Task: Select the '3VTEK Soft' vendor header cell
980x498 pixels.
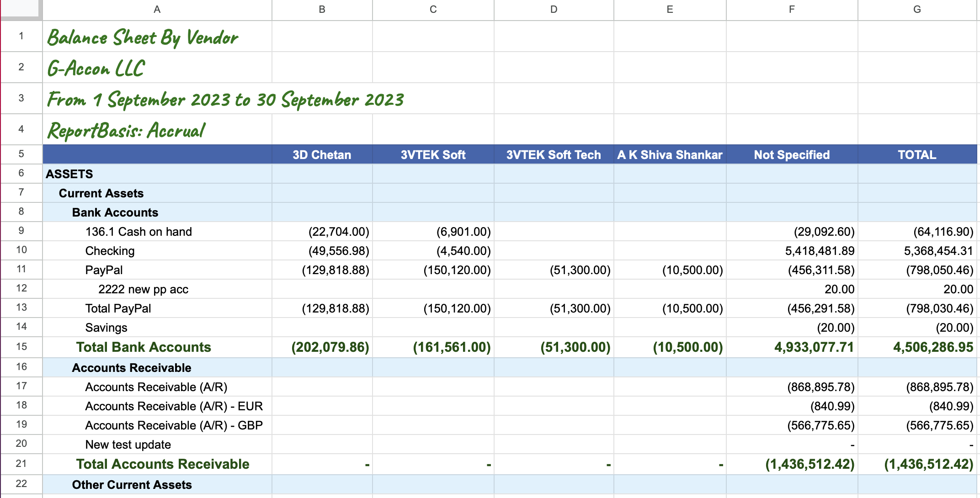Action: click(x=433, y=154)
